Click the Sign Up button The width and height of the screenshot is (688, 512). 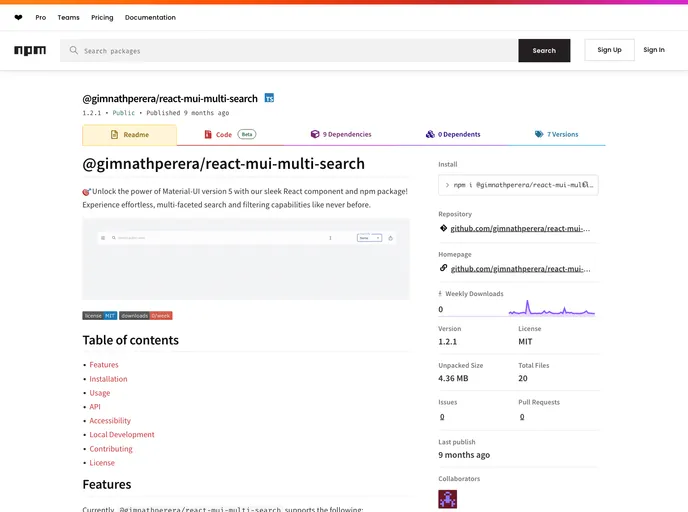[x=609, y=50]
